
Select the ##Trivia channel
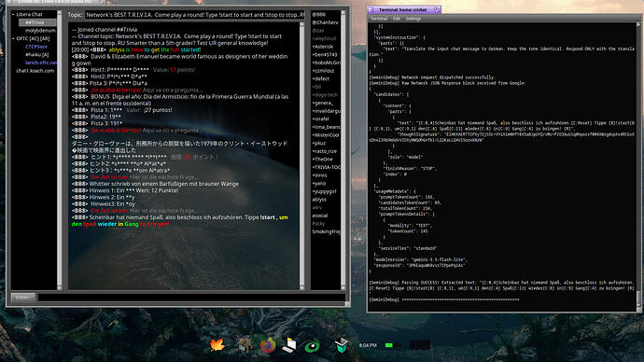click(37, 22)
